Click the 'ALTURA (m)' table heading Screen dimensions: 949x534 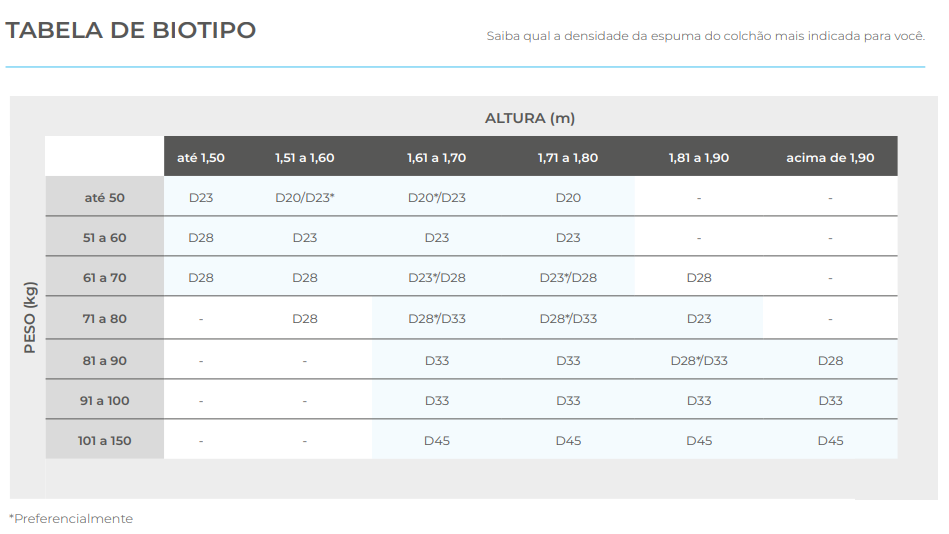[530, 118]
